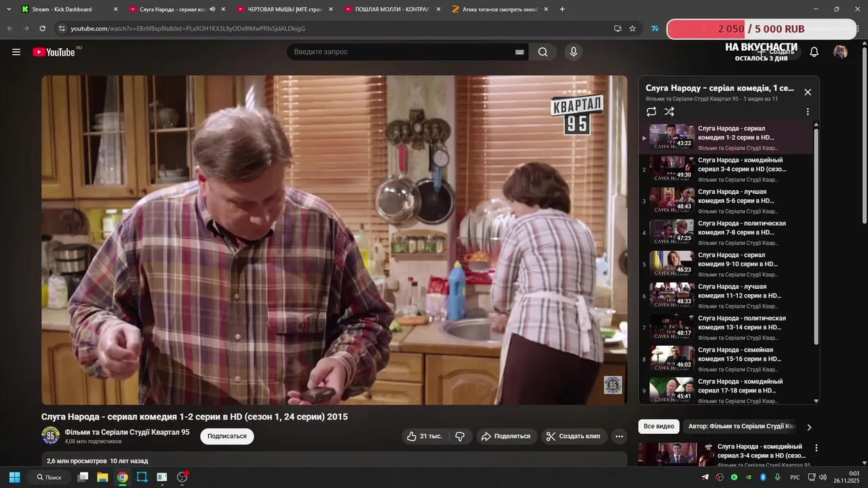Open the Windows Start menu

pos(14,477)
